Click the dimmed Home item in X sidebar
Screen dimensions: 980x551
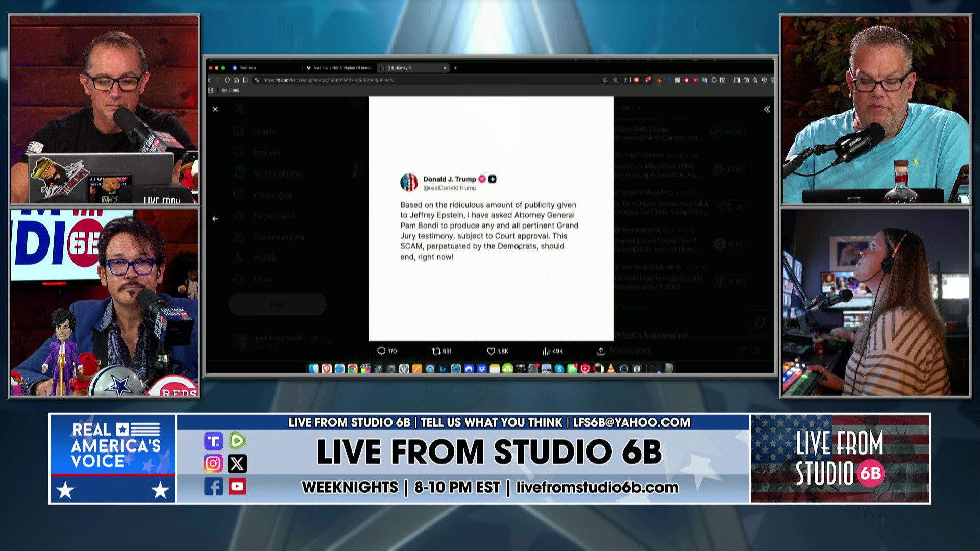255,132
